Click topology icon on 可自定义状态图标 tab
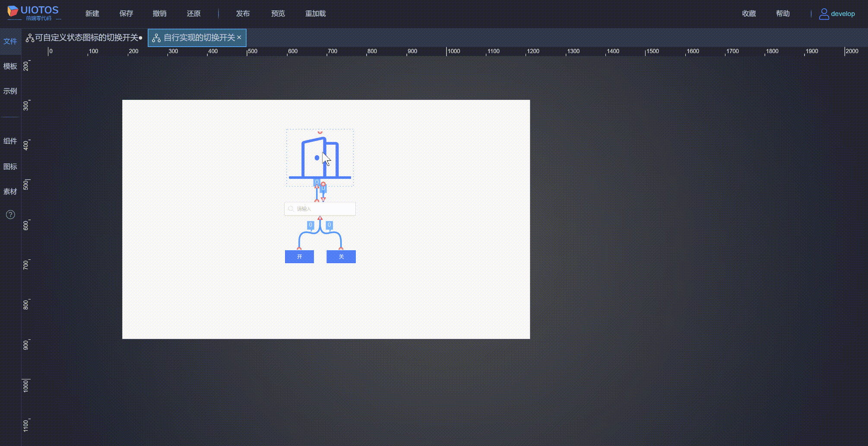The image size is (868, 446). 30,38
